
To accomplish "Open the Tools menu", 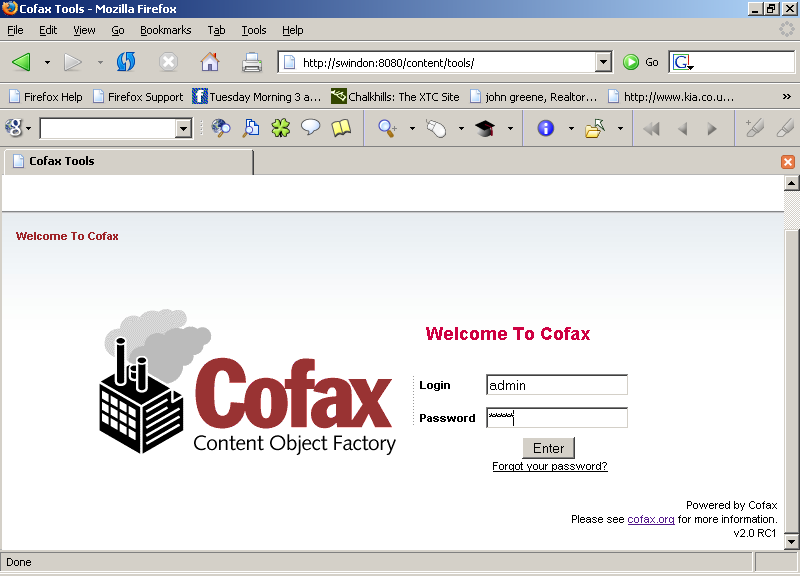I will point(254,30).
